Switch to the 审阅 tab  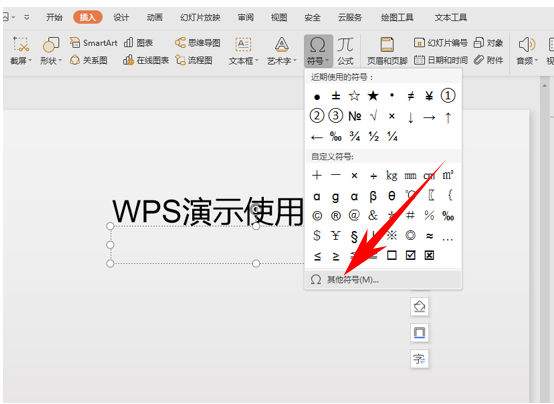point(246,17)
